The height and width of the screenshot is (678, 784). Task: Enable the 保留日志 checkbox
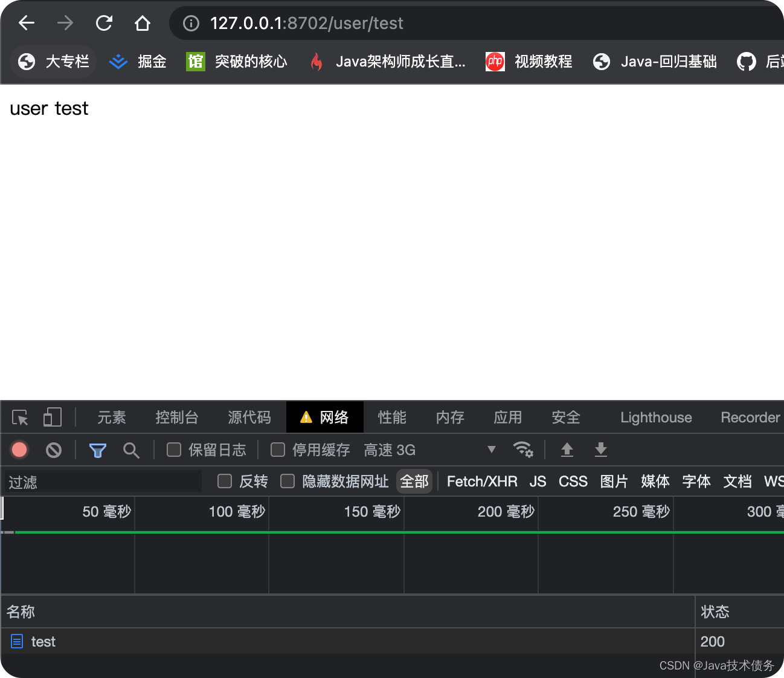click(173, 450)
